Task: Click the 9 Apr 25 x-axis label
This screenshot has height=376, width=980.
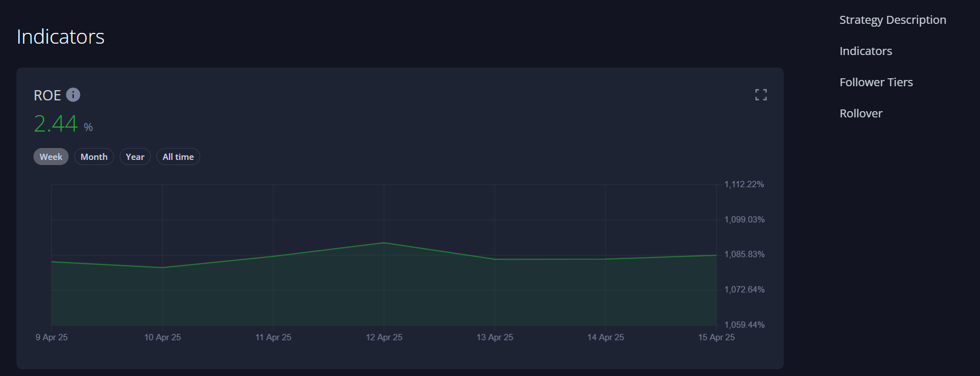Action: pyautogui.click(x=52, y=337)
